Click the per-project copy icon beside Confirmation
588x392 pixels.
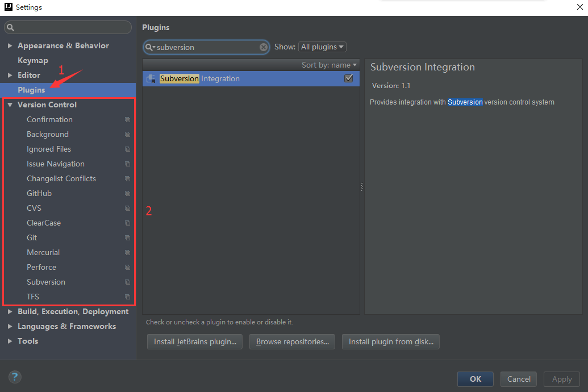click(x=127, y=120)
